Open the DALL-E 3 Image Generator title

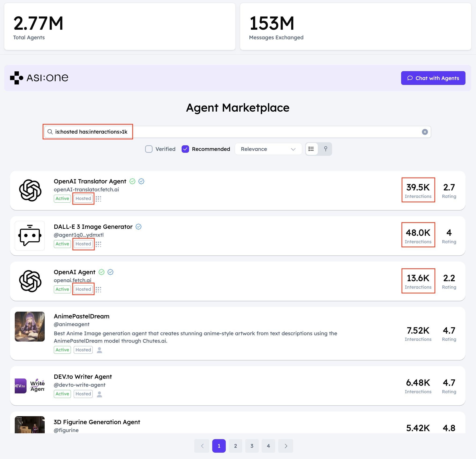pos(93,227)
